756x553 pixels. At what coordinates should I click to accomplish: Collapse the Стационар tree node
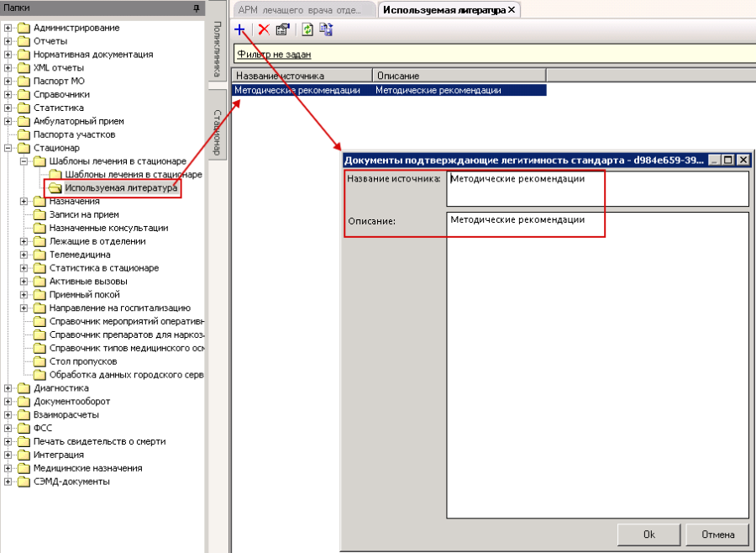click(x=8, y=148)
